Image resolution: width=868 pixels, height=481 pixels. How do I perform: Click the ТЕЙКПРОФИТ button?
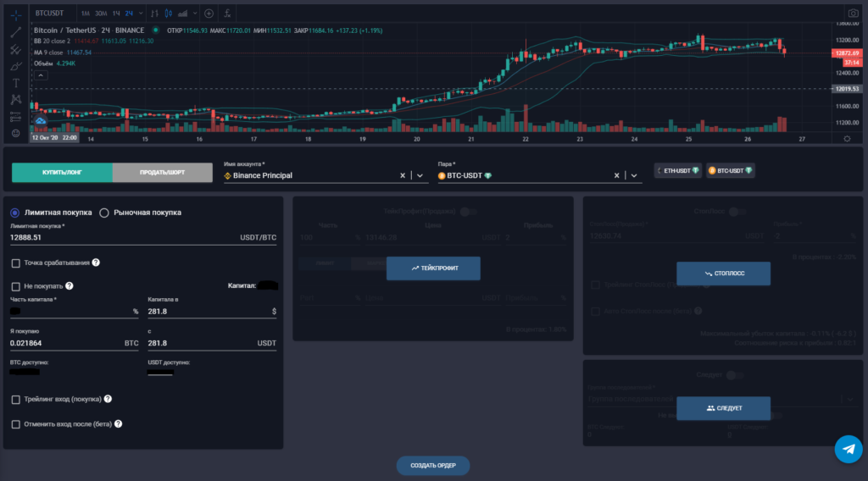[x=433, y=268]
